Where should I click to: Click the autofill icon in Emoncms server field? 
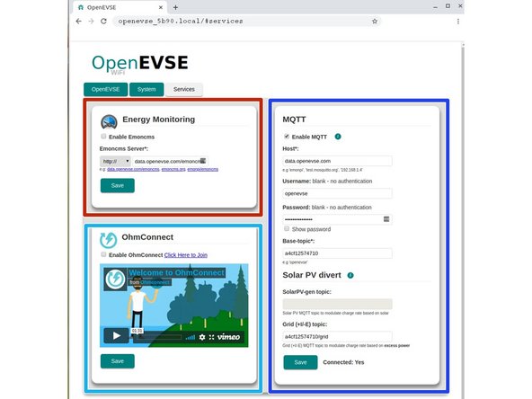coord(203,161)
